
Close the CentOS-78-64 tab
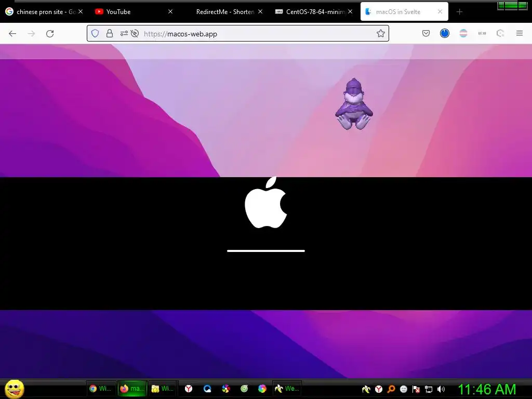tap(350, 11)
